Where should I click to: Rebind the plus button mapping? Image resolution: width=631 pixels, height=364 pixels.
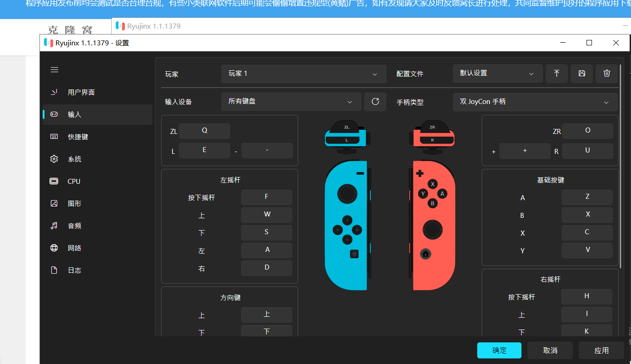(x=525, y=151)
